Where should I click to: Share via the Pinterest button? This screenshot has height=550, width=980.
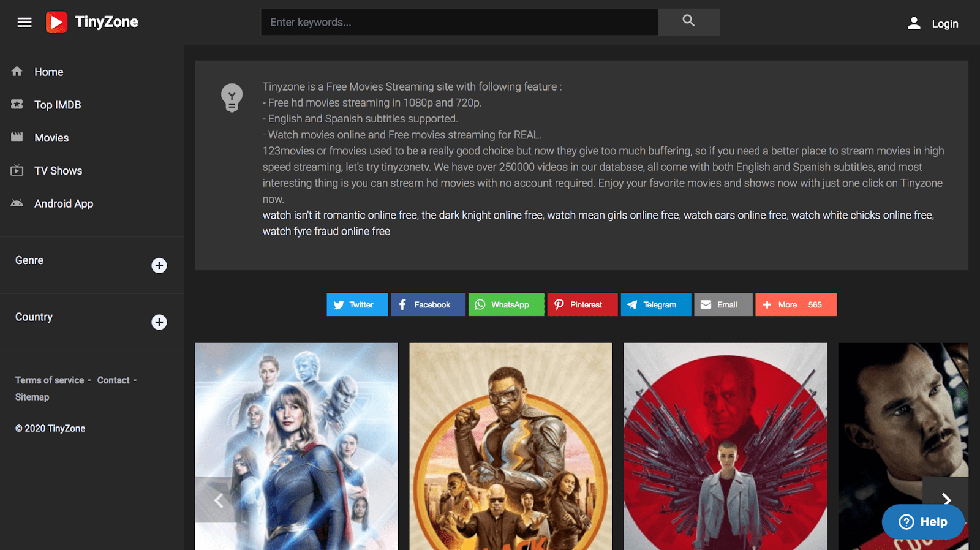point(582,304)
